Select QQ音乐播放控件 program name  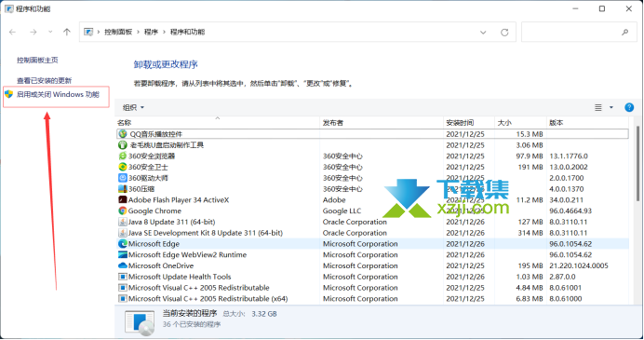(156, 134)
